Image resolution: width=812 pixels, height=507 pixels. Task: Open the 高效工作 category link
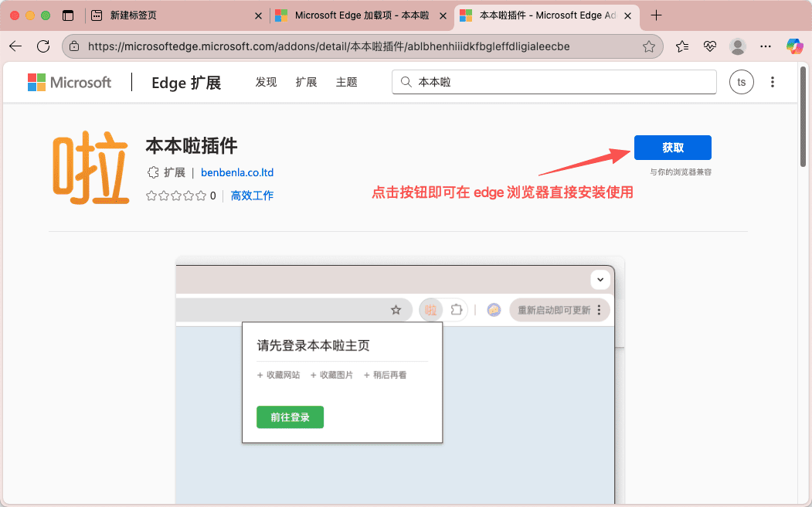click(252, 196)
